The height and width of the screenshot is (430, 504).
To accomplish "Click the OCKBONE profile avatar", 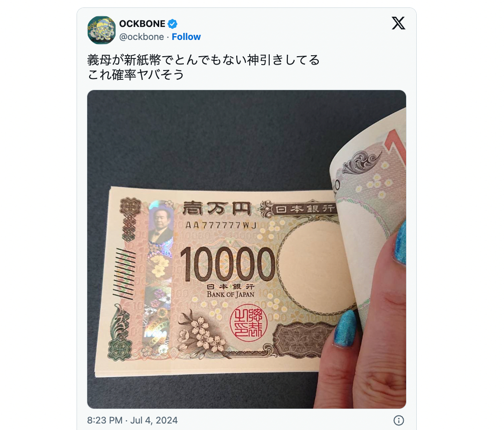I will coord(101,30).
